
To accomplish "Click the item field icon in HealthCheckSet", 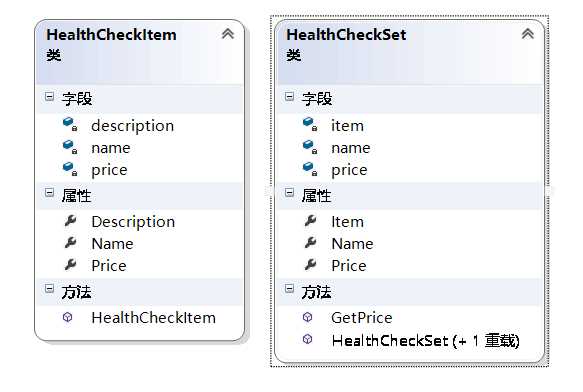I will click(x=310, y=124).
